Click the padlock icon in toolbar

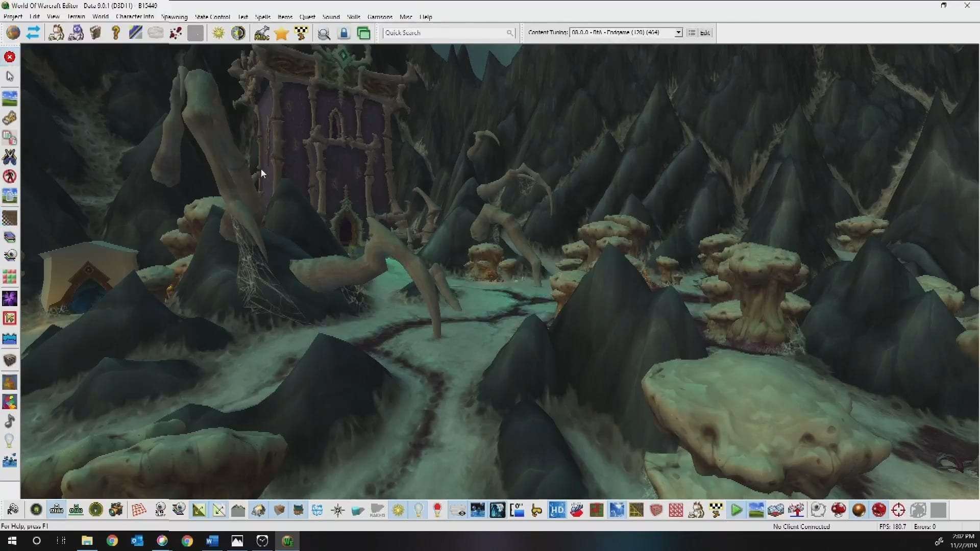(344, 33)
